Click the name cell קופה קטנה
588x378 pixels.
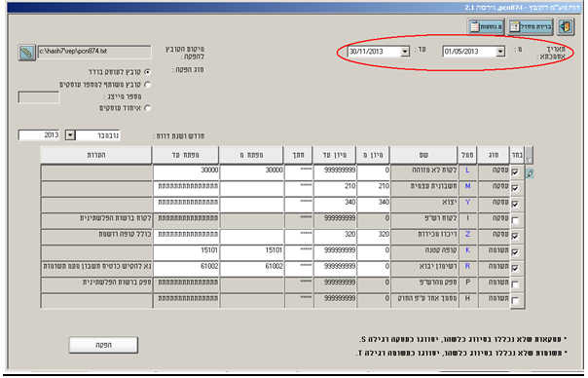click(424, 252)
